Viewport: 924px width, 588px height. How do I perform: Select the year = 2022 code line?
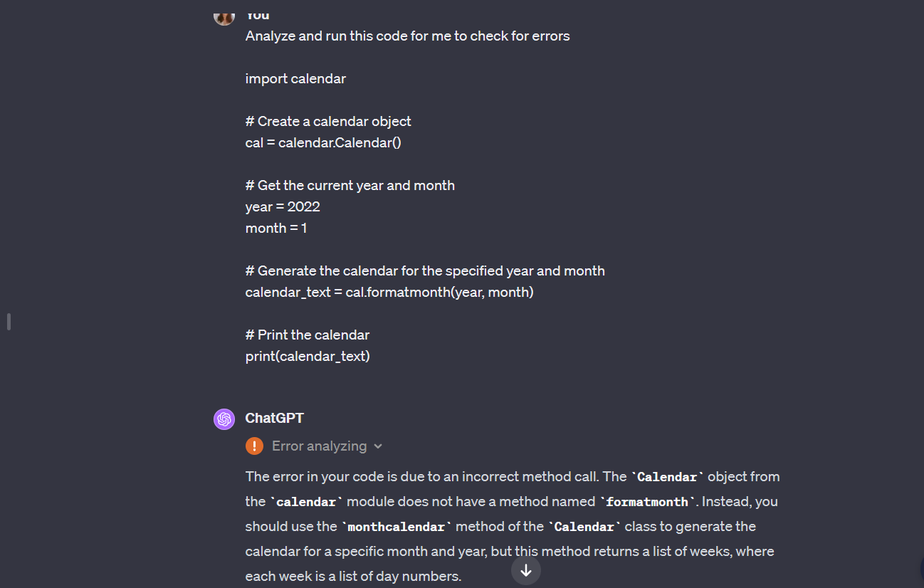click(283, 206)
